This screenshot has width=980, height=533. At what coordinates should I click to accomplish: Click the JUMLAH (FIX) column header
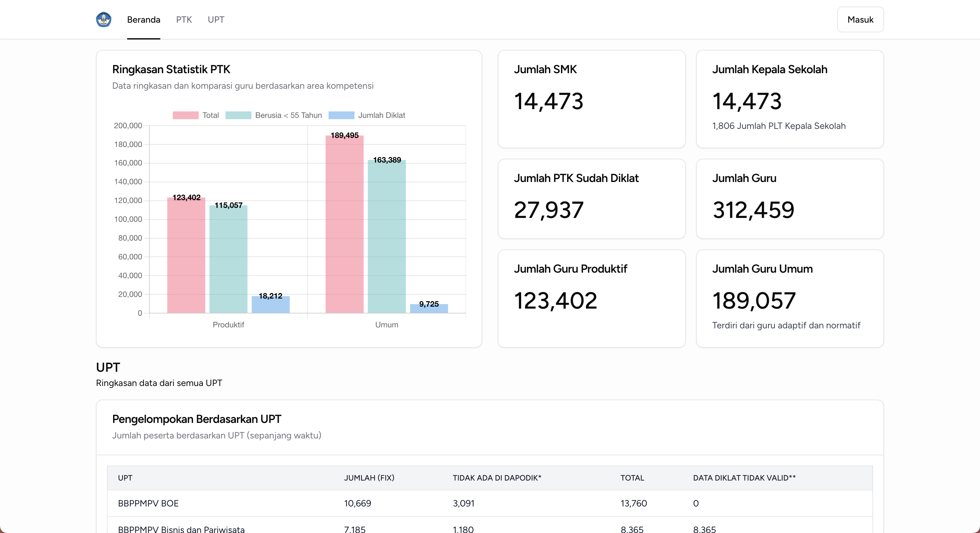369,478
